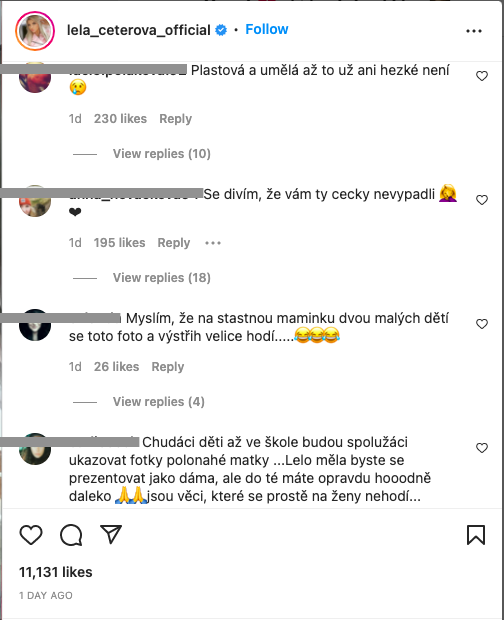Viewport: 504px width, 620px height.
Task: Expand View replies (18)
Action: coord(162,278)
